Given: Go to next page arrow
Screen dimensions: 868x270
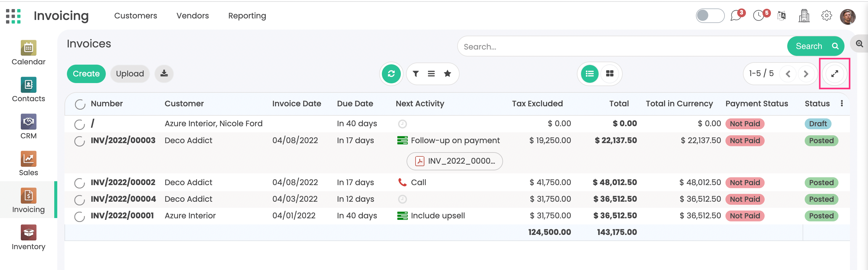Looking at the screenshot, I should [806, 74].
